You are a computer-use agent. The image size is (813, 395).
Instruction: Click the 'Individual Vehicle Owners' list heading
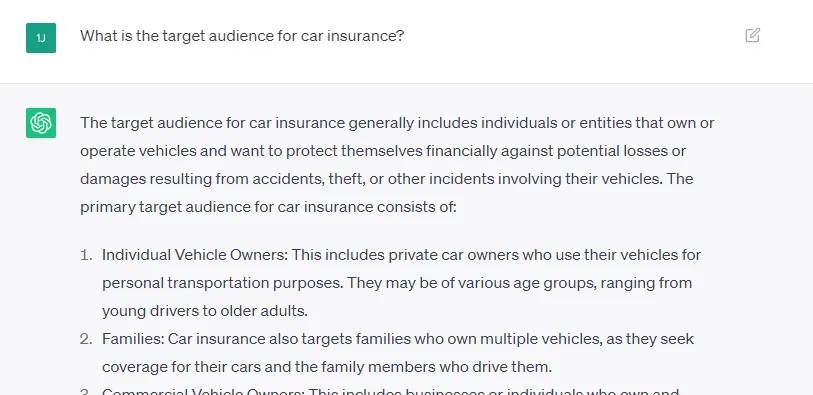tap(194, 255)
